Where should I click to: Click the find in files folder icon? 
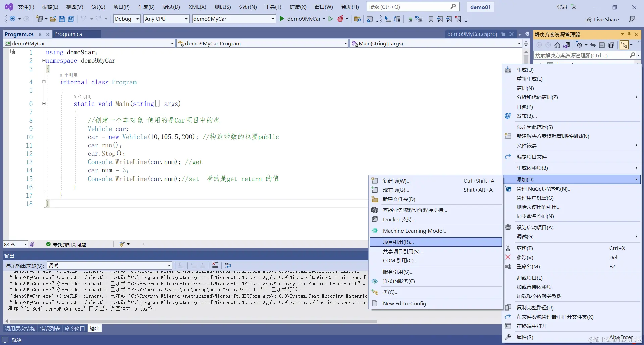(x=358, y=19)
